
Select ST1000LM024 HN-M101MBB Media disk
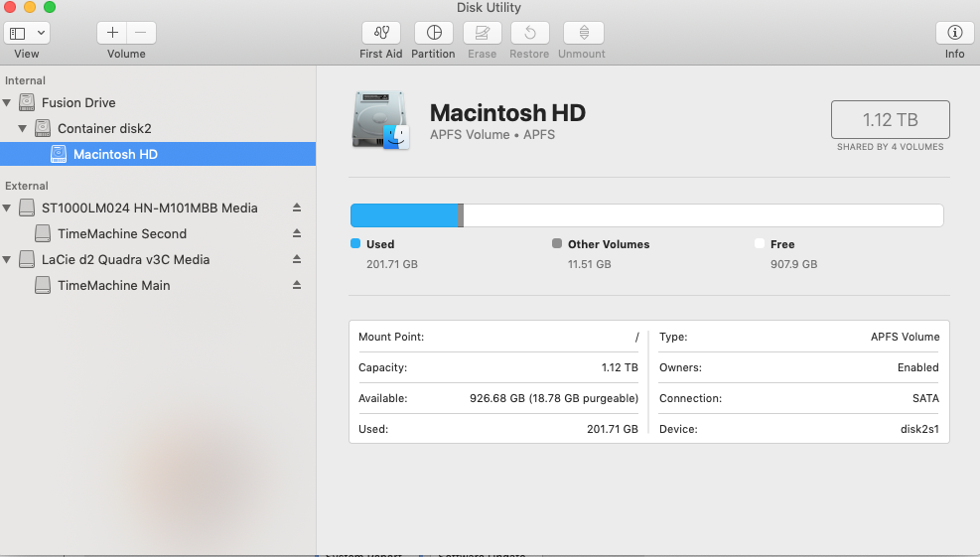[x=149, y=208]
